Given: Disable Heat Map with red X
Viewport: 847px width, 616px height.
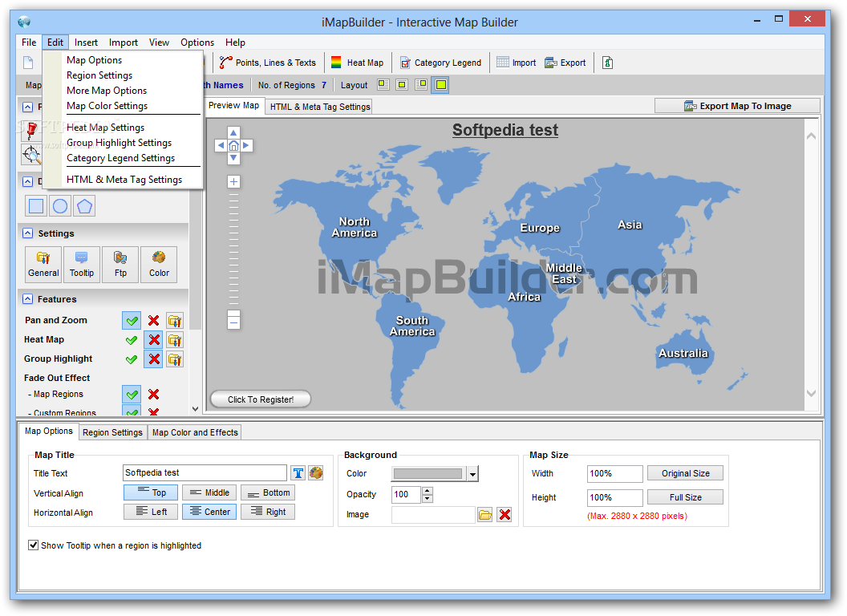Looking at the screenshot, I should 154,340.
